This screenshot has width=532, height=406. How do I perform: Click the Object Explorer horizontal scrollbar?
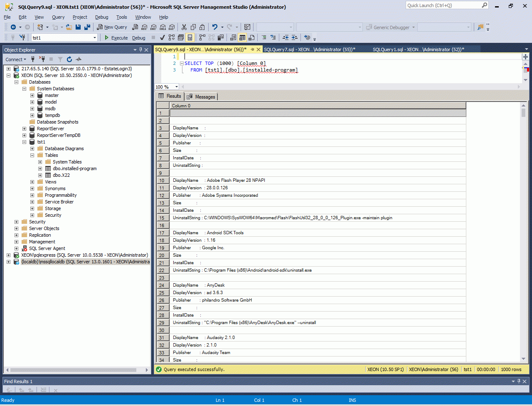pyautogui.click(x=77, y=370)
